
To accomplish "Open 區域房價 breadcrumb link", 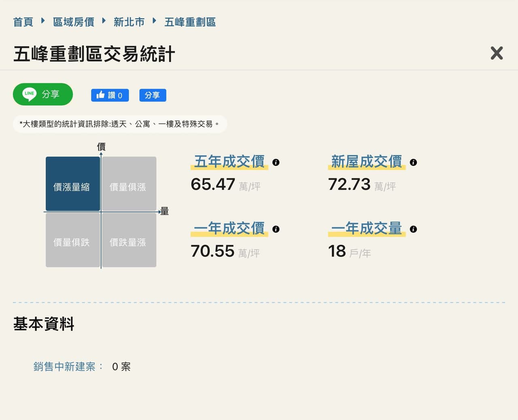I will (x=74, y=22).
